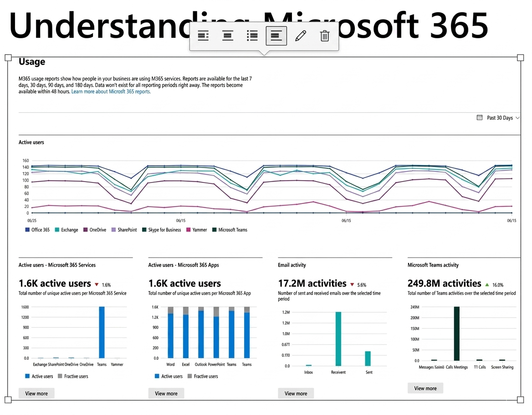
Task: Click View more under Microsoft 365 Apps card
Action: coord(166,393)
